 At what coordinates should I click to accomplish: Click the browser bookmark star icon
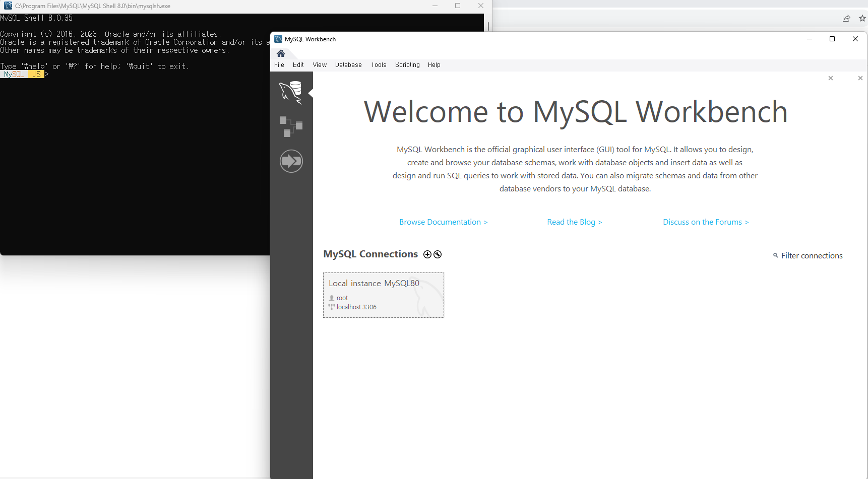[x=862, y=18]
